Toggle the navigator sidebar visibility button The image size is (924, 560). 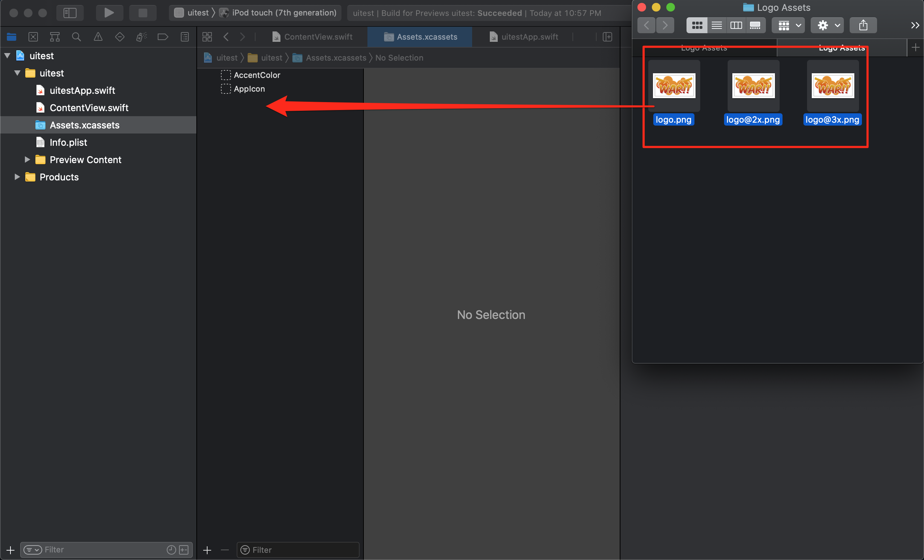tap(70, 13)
